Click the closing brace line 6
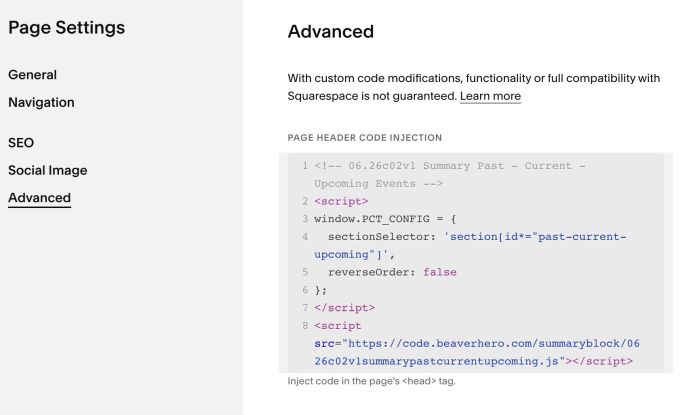Viewport: 700px width, 415px height. [321, 290]
